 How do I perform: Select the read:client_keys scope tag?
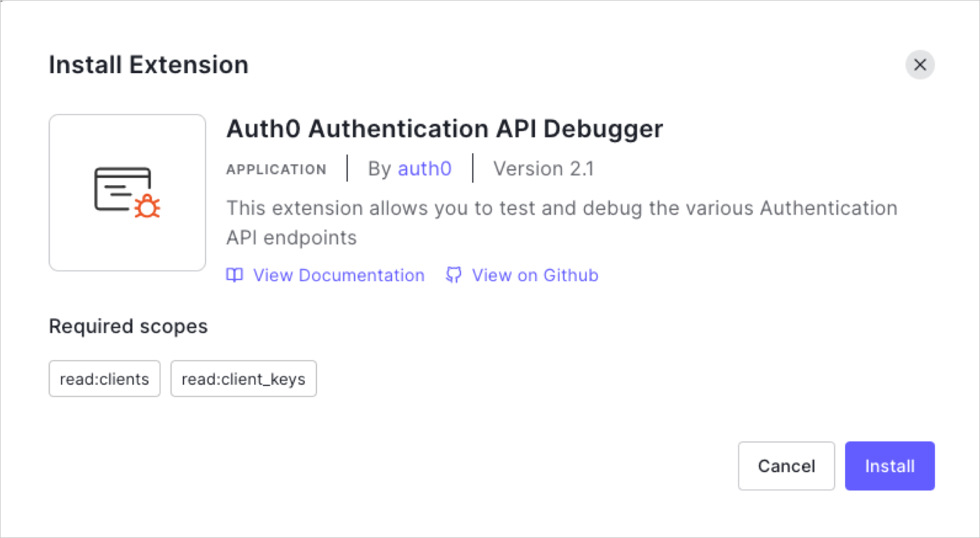tap(243, 378)
